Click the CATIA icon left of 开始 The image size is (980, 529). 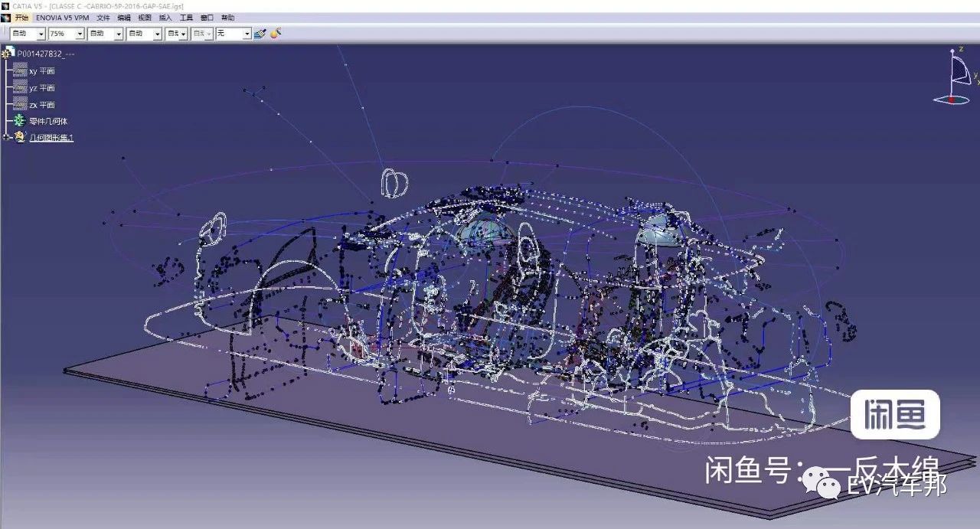point(6,18)
